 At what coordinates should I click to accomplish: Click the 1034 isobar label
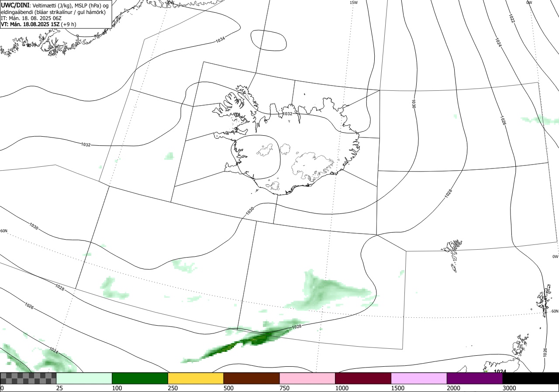(221, 39)
